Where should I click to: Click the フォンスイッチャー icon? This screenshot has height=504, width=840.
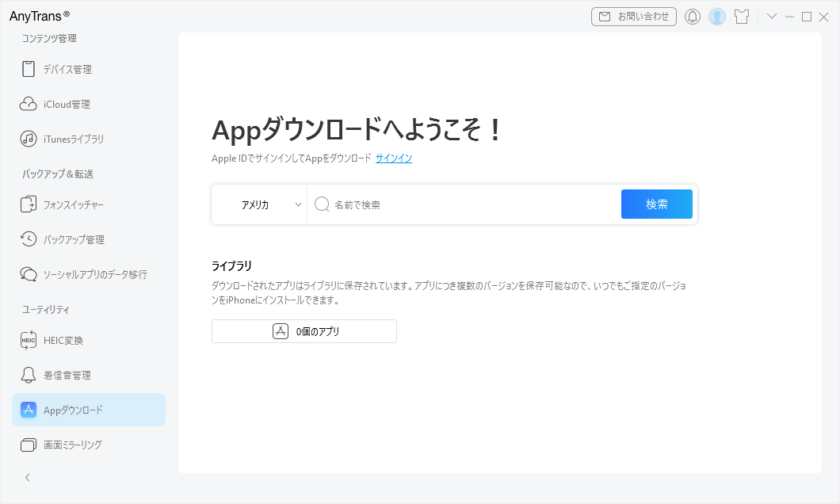29,204
